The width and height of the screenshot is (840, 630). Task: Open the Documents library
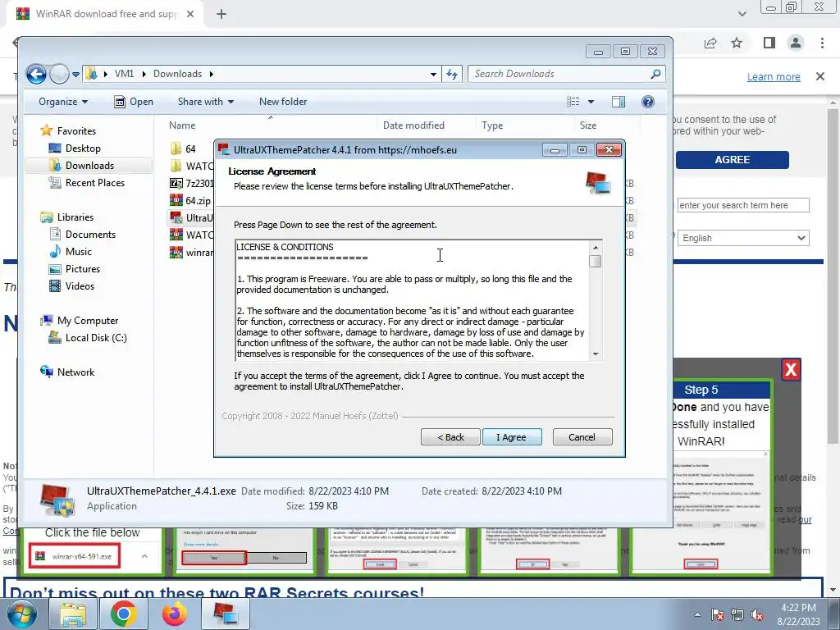[82, 234]
